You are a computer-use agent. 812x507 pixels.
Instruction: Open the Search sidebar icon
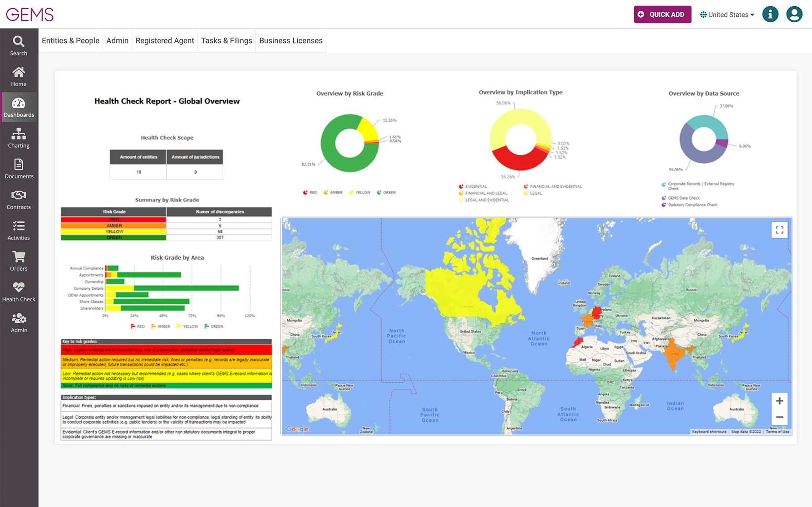point(19,46)
